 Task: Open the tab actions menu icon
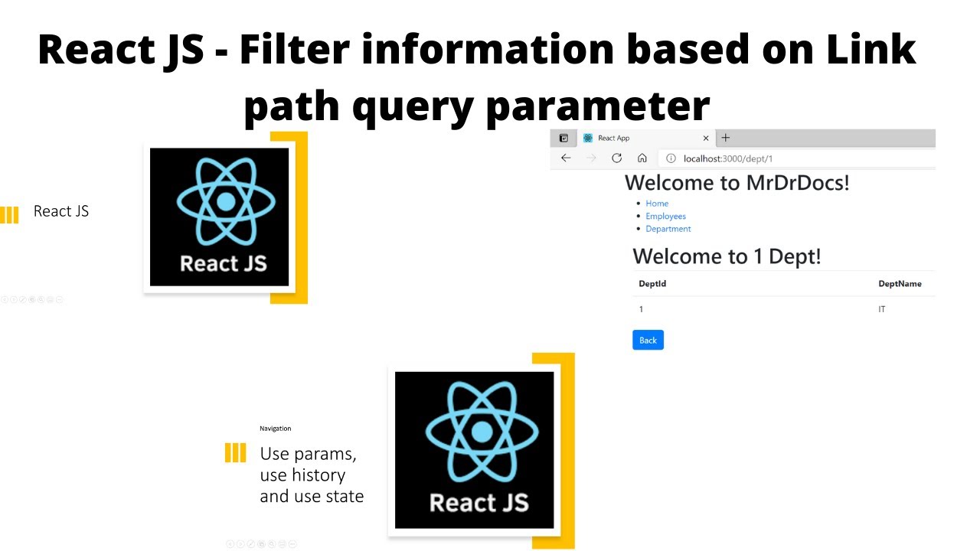[x=563, y=139]
